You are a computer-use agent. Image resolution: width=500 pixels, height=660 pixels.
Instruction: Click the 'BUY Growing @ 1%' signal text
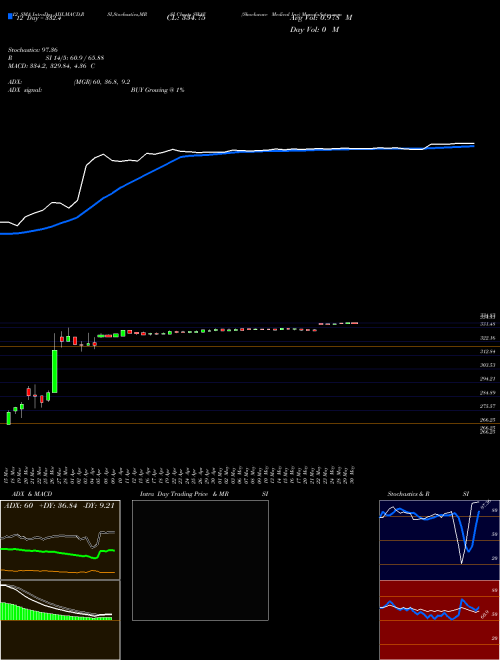157,90
